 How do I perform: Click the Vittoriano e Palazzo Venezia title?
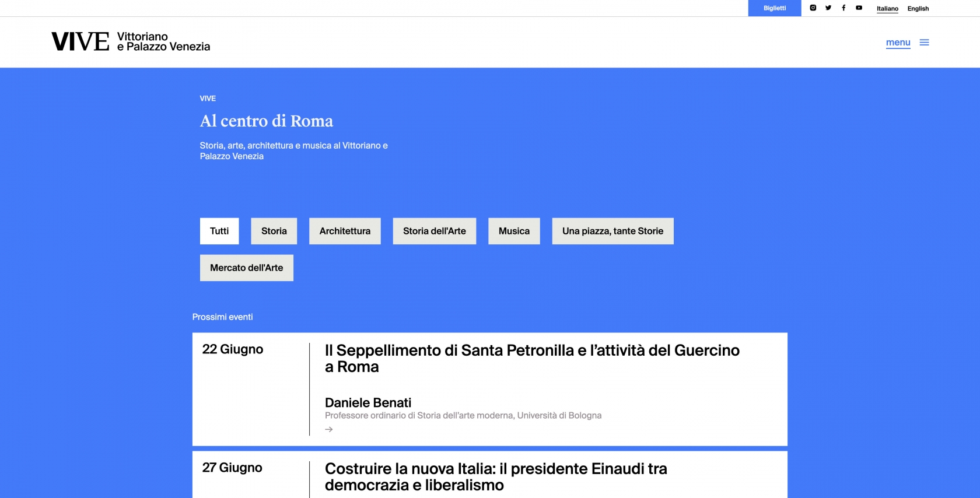(x=163, y=41)
